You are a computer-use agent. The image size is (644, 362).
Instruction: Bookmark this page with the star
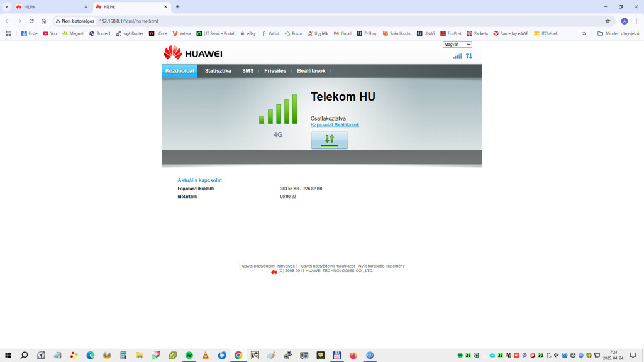608,21
